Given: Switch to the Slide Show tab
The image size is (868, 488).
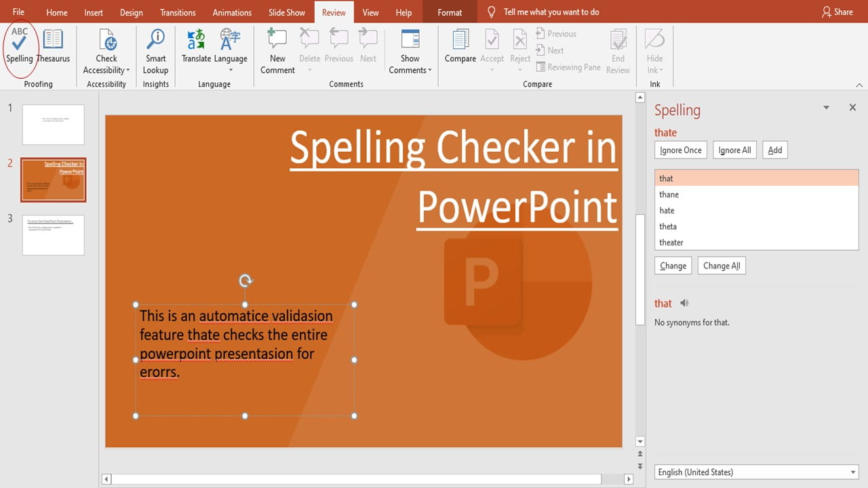Looking at the screenshot, I should tap(286, 12).
